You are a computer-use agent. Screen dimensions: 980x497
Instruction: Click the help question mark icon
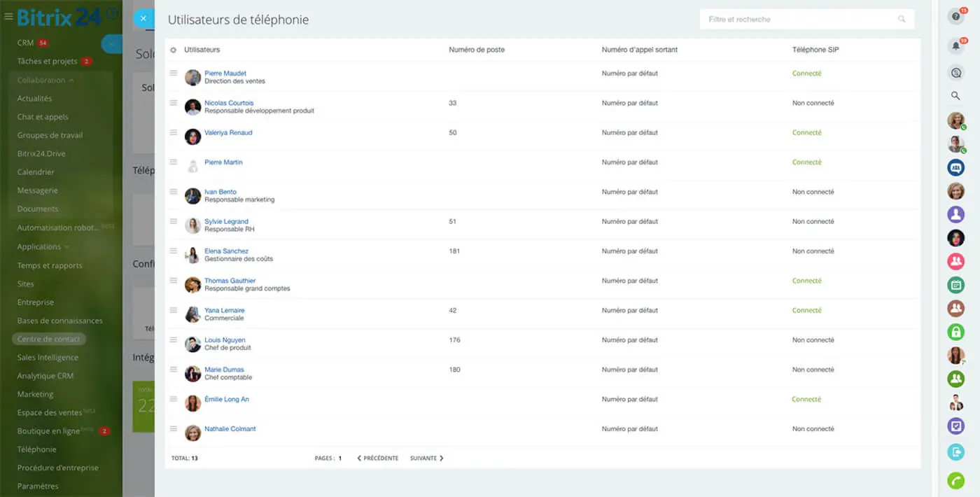click(955, 17)
